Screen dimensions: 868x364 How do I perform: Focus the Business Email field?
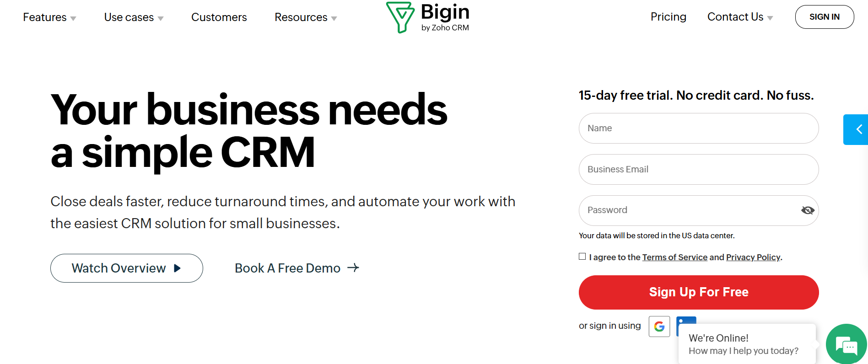click(699, 170)
